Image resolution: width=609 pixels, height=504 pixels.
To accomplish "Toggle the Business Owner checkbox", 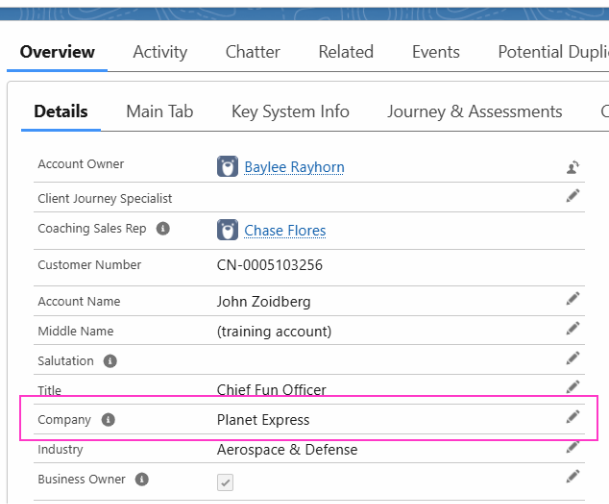I will 226,482.
